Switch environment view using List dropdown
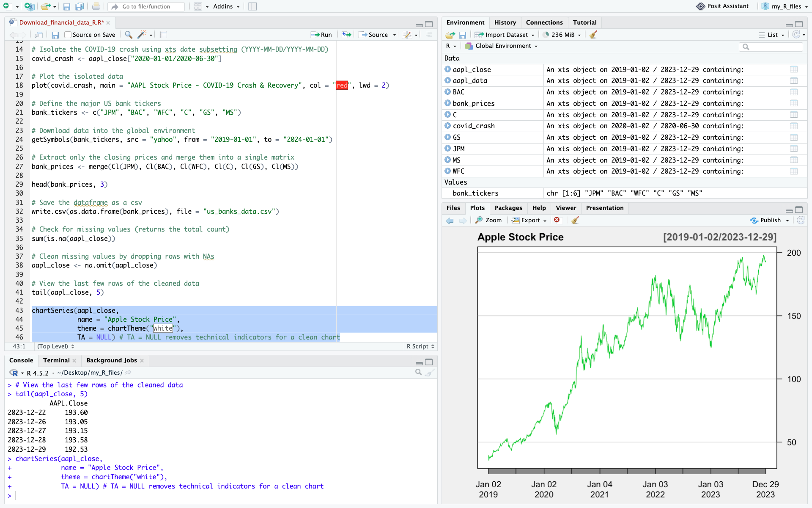The image size is (812, 508). 772,35
